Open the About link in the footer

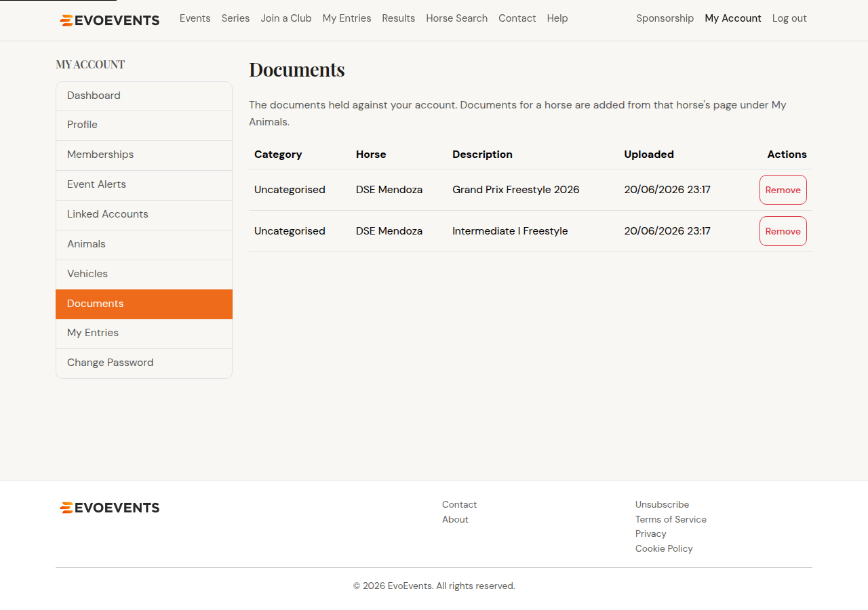coord(455,520)
